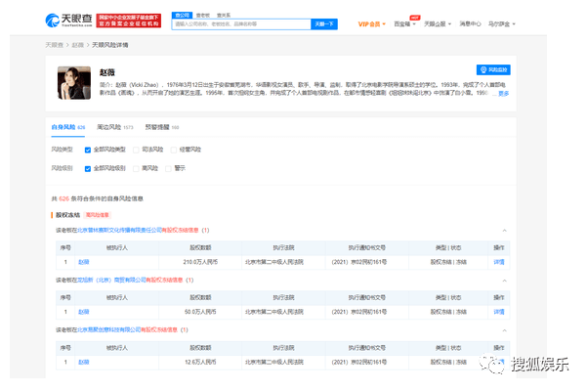Check the 司法风险 checkbox
The image size is (588, 391).
tap(136, 150)
